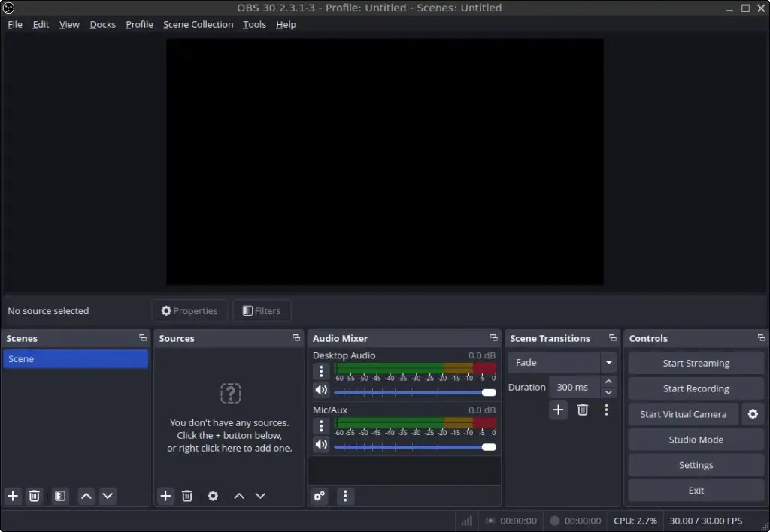Remove selected scene with trash icon
Image resolution: width=770 pixels, height=532 pixels.
(x=35, y=496)
